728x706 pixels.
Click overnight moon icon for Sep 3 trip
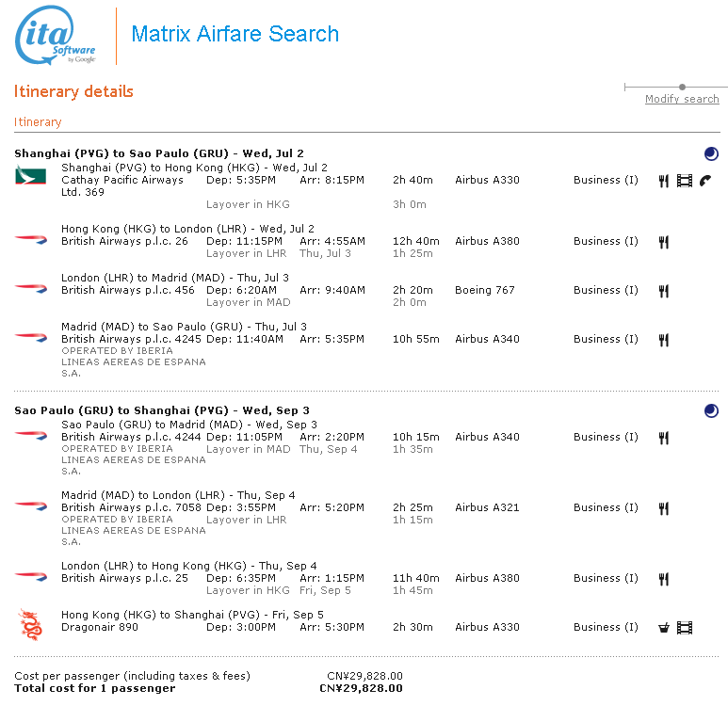711,410
